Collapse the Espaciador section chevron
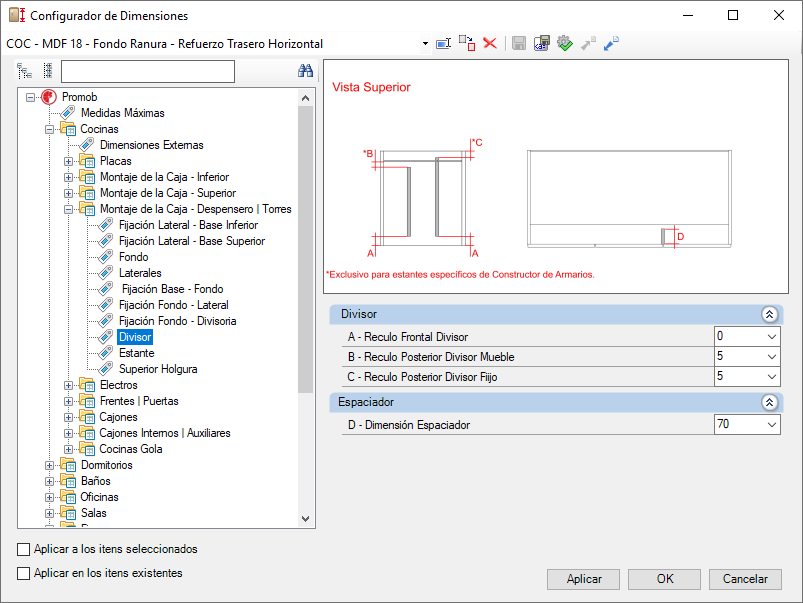Screen dimensions: 803x603 pyautogui.click(x=769, y=402)
